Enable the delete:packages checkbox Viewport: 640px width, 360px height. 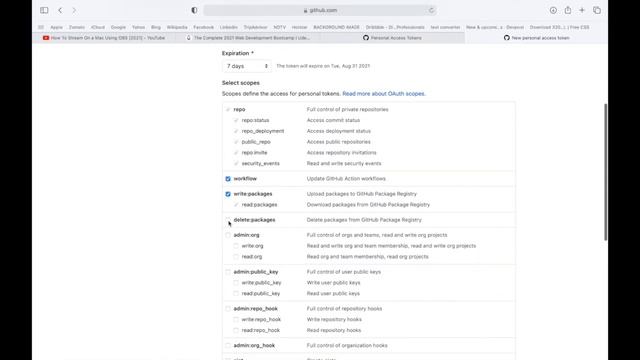(228, 220)
